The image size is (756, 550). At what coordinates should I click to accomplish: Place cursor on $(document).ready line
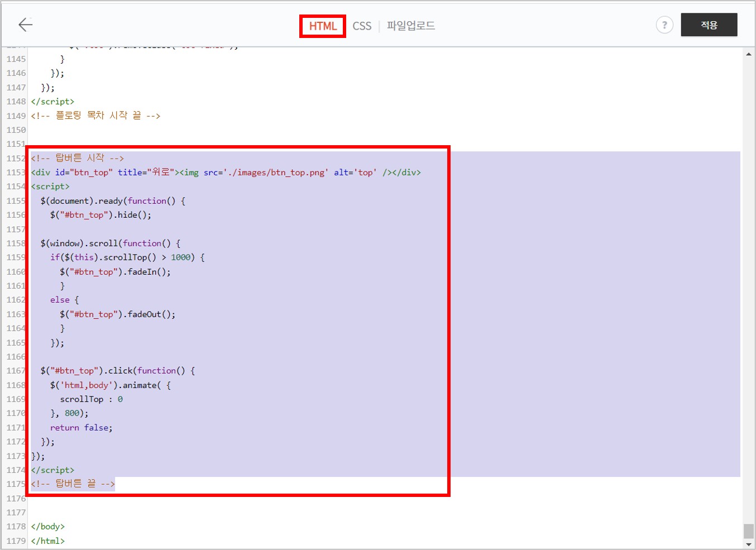point(113,201)
